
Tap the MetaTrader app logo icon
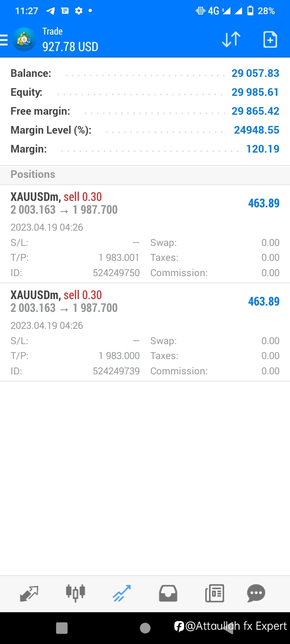point(24,39)
